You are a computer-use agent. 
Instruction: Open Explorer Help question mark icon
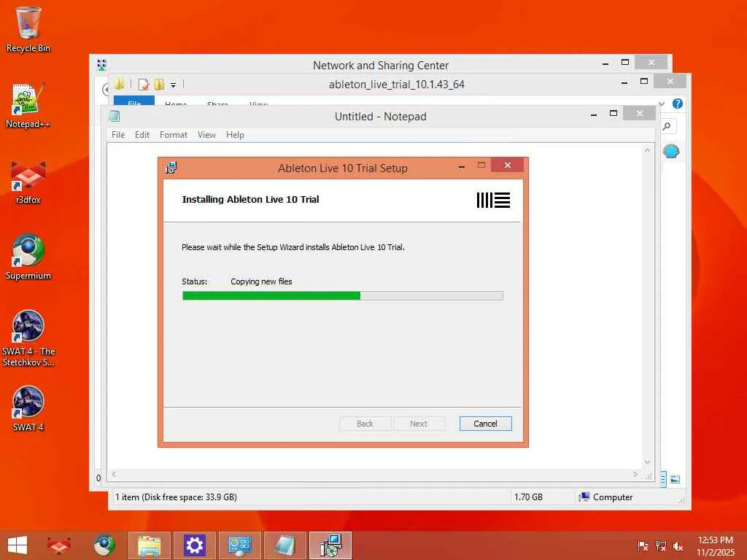pos(678,104)
